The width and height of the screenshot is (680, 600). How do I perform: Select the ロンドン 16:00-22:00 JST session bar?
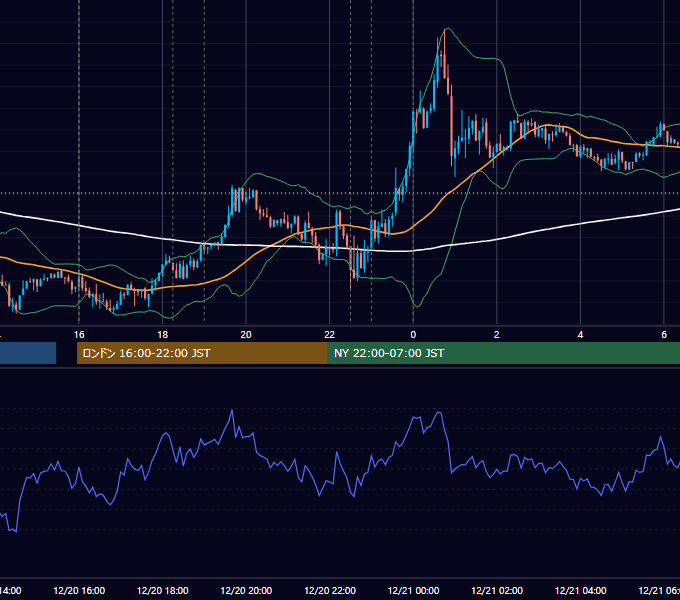[x=202, y=353]
